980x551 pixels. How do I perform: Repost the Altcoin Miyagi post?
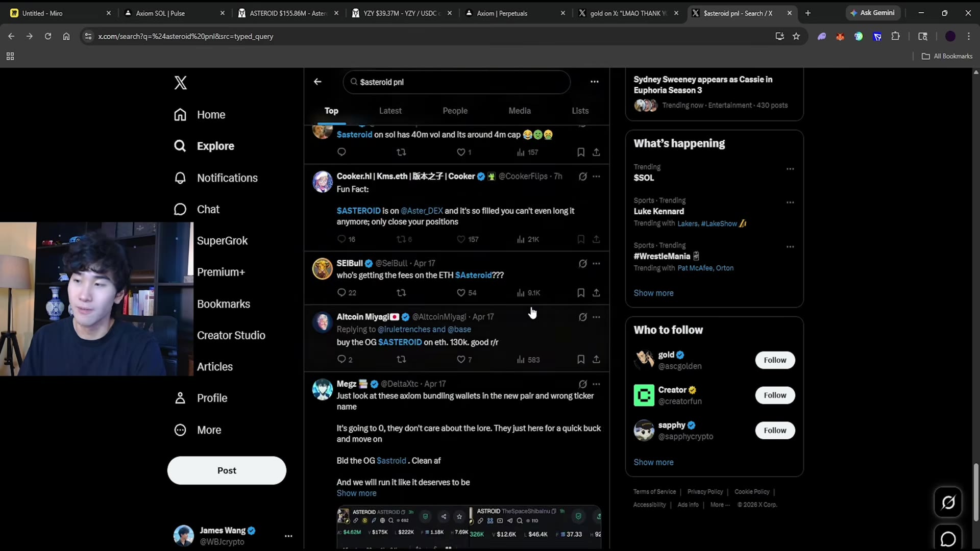coord(401,360)
